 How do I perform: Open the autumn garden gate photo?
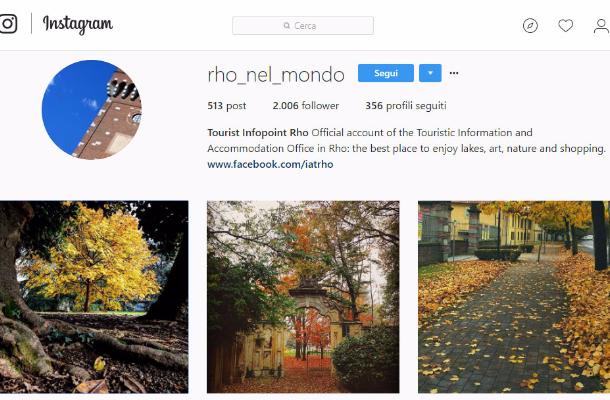click(x=303, y=297)
